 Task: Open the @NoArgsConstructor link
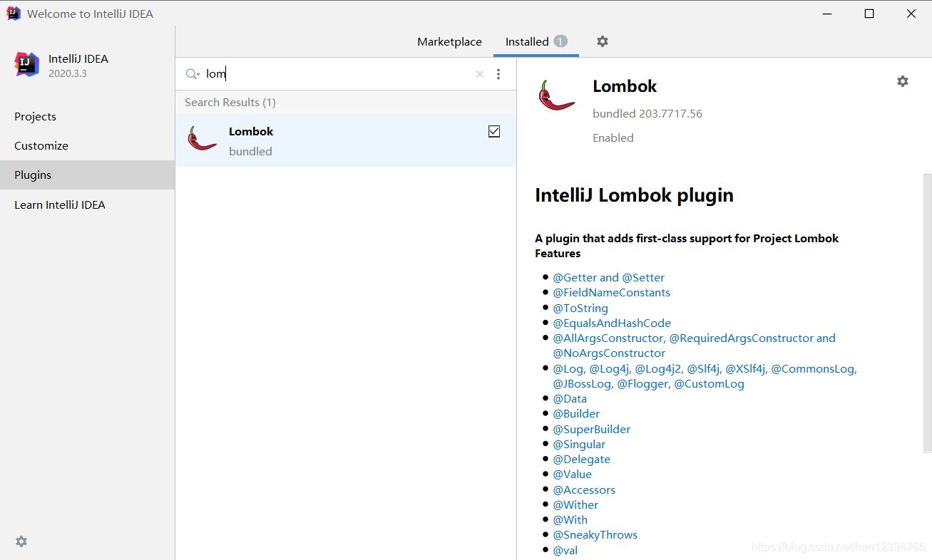pos(609,353)
